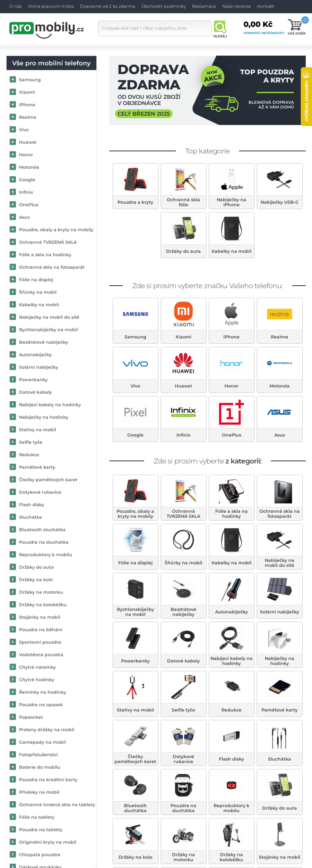The image size is (312, 868).
Task: Expand the Xiaomi entry in sidebar menu
Action: tap(13, 92)
